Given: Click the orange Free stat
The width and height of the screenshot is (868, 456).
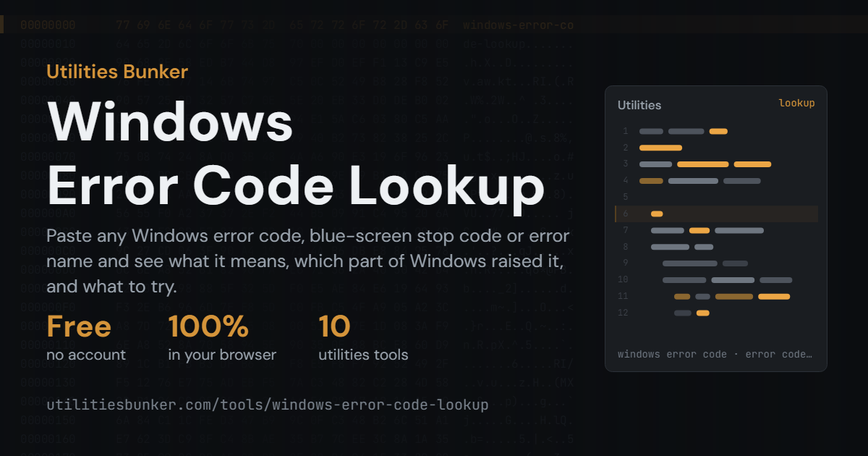Looking at the screenshot, I should click(79, 327).
